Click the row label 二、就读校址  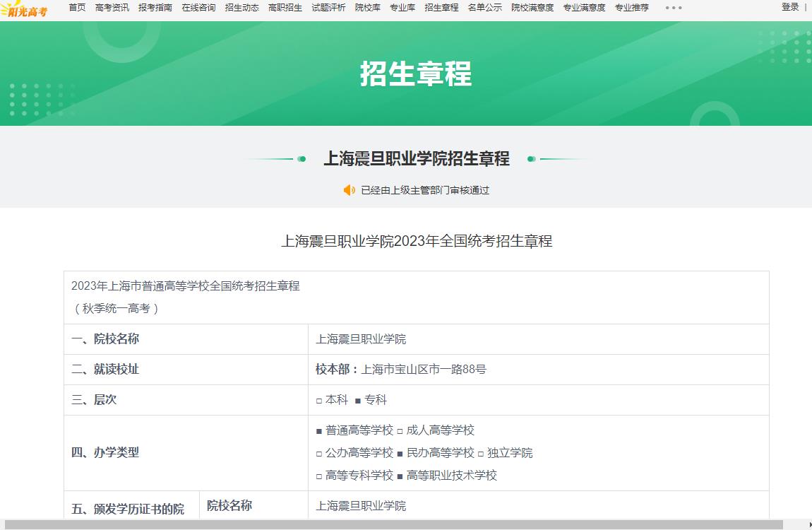click(105, 370)
